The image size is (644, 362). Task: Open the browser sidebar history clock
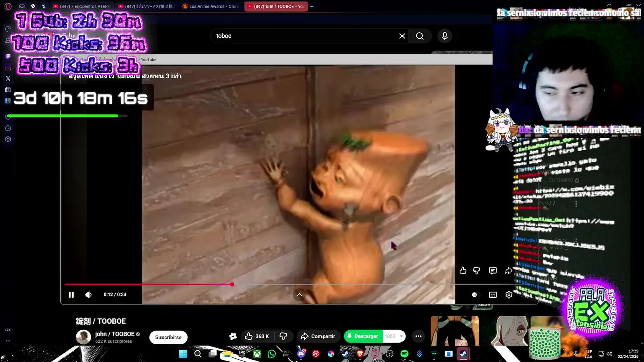8,128
